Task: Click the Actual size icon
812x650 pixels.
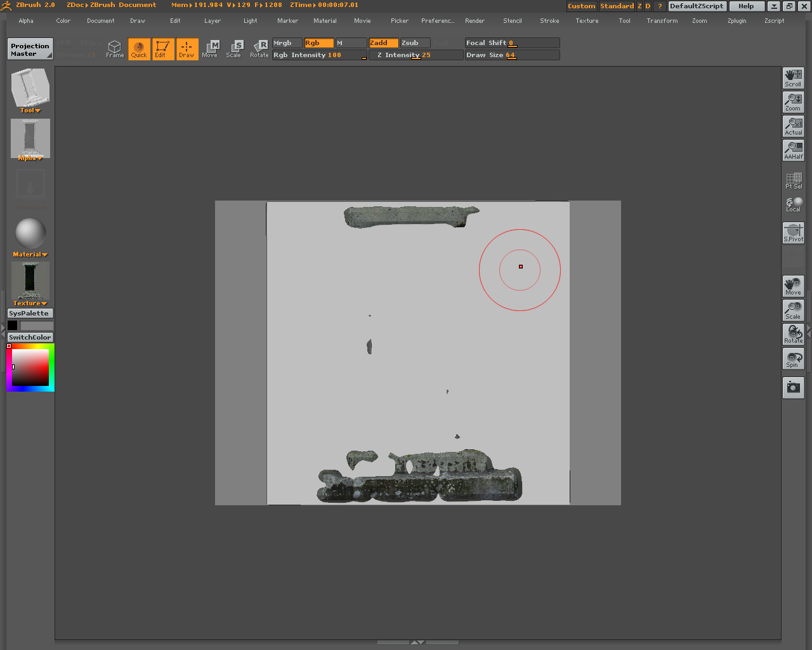Action: pos(793,126)
